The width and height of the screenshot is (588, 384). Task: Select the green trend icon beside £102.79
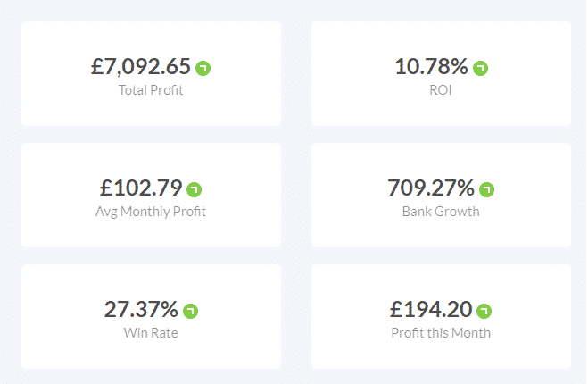pyautogui.click(x=195, y=189)
